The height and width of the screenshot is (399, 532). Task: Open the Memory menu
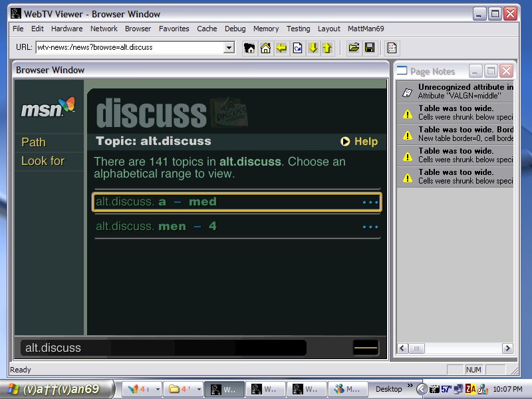coord(266,29)
